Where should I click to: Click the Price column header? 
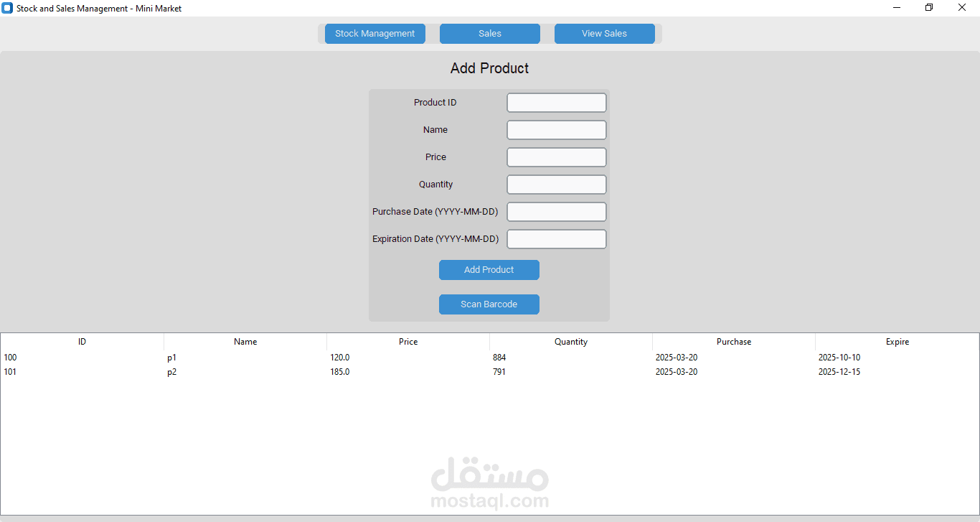coord(408,342)
